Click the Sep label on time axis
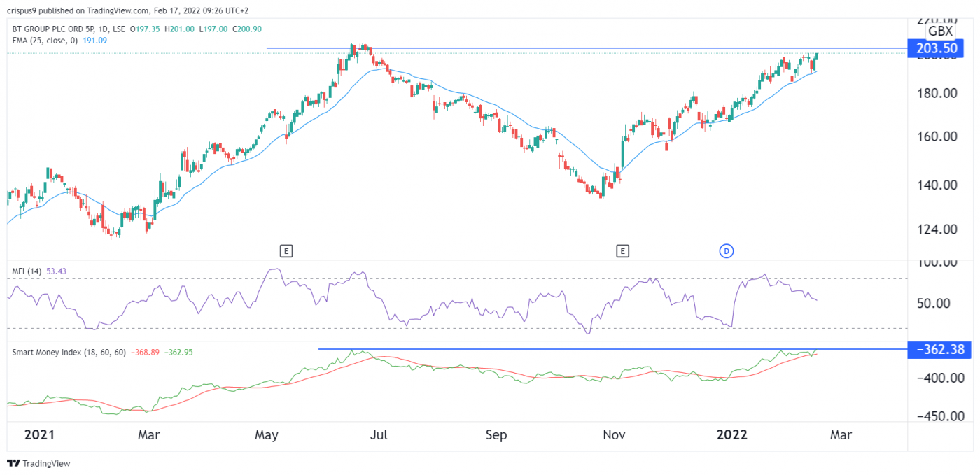The width and height of the screenshot is (980, 475). (496, 435)
